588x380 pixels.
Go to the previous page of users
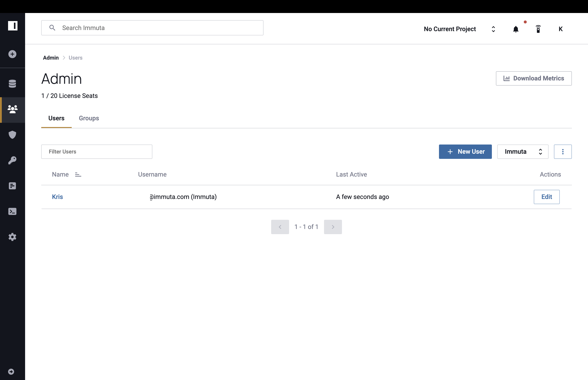pos(280,227)
